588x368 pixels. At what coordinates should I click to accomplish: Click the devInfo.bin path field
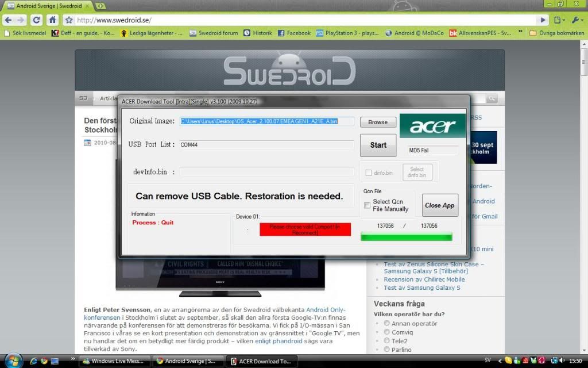[266, 171]
